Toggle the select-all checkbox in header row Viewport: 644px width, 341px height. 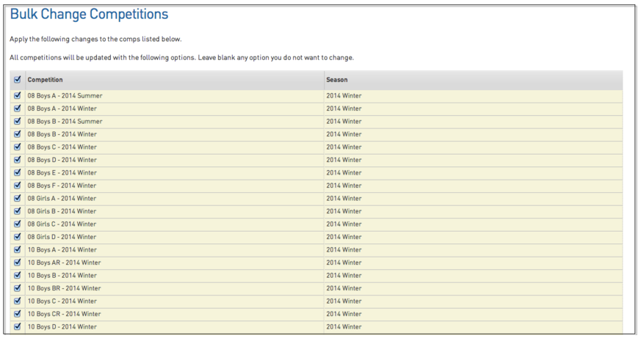point(17,80)
